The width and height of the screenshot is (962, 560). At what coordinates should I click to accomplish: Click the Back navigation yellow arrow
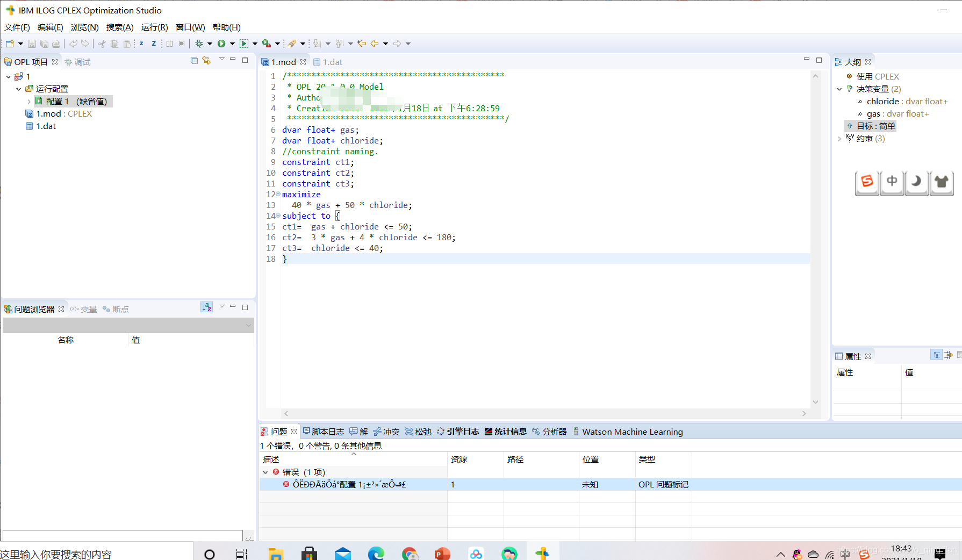pyautogui.click(x=375, y=44)
